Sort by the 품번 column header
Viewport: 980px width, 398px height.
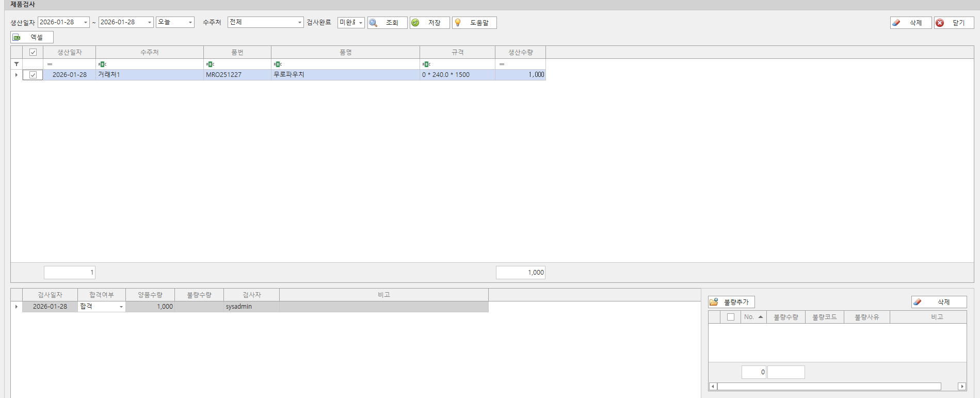coord(237,52)
